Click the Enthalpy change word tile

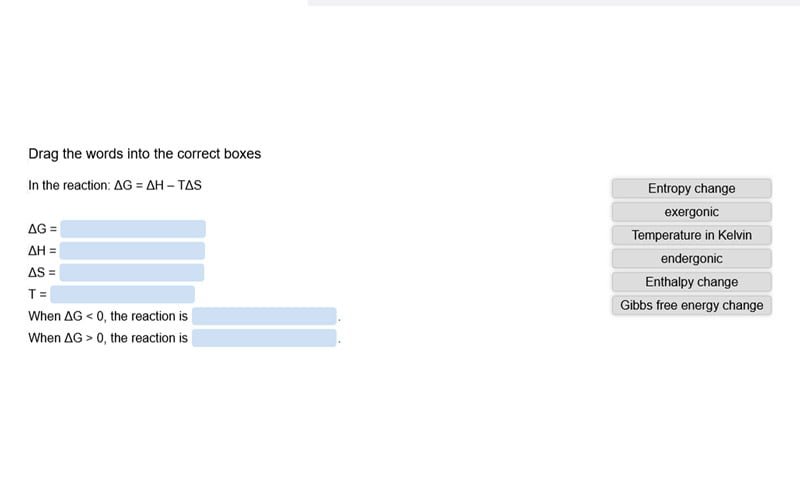(691, 282)
